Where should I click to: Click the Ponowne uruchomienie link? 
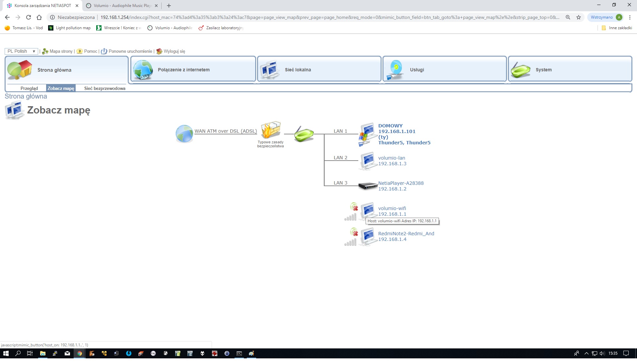[x=130, y=51]
